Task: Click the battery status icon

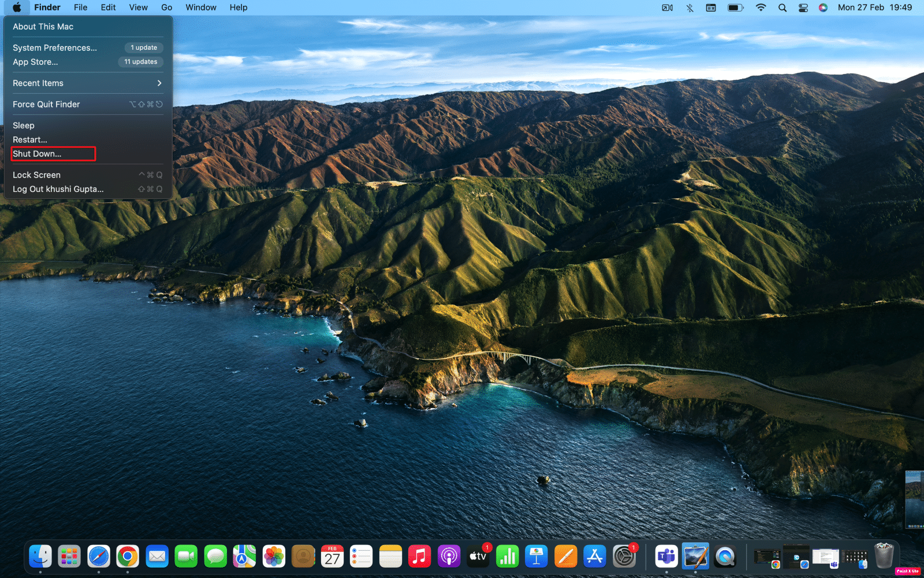Action: click(x=735, y=8)
